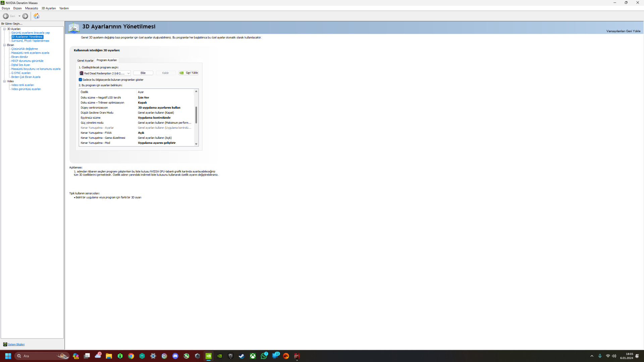Collapse the 3D Ayarları tree node

coord(4,29)
